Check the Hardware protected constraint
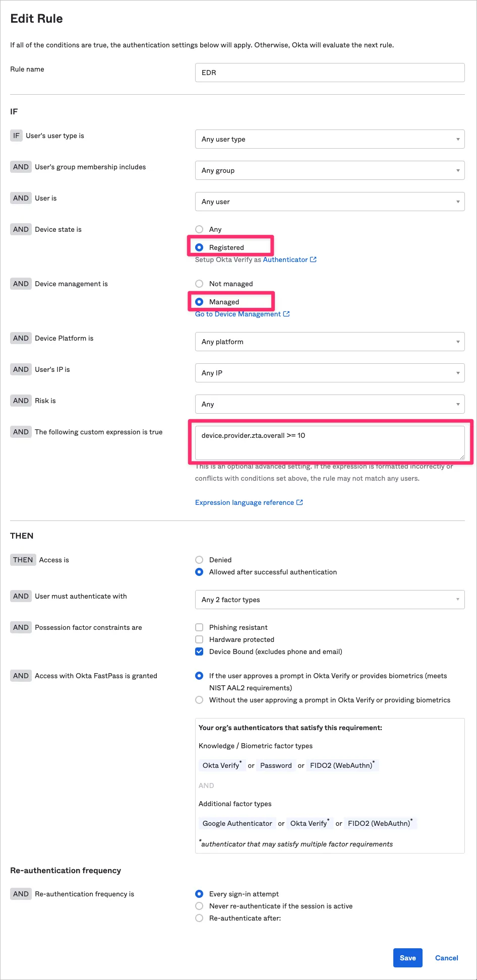 pos(199,639)
